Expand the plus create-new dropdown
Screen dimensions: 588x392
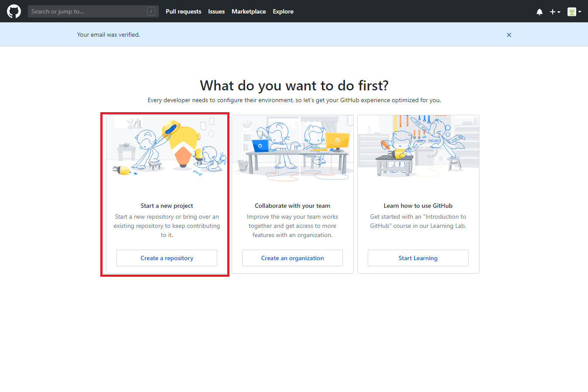(555, 12)
